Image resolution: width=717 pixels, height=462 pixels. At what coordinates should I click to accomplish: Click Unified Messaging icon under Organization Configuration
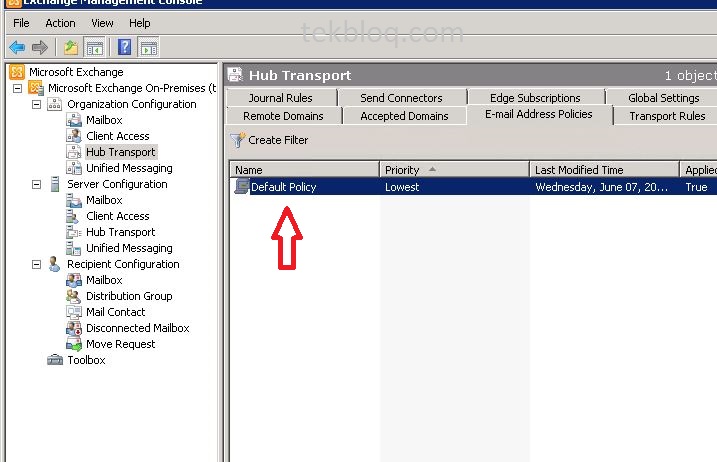(74, 168)
